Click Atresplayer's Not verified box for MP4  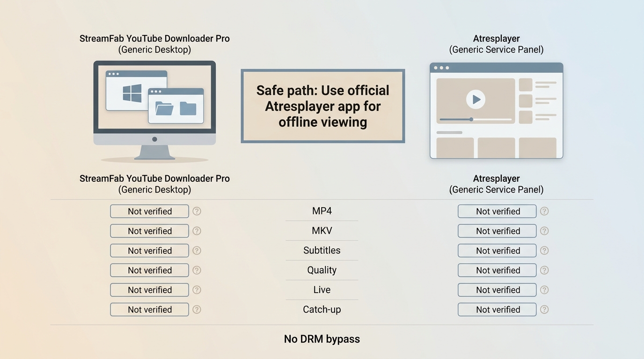(497, 211)
